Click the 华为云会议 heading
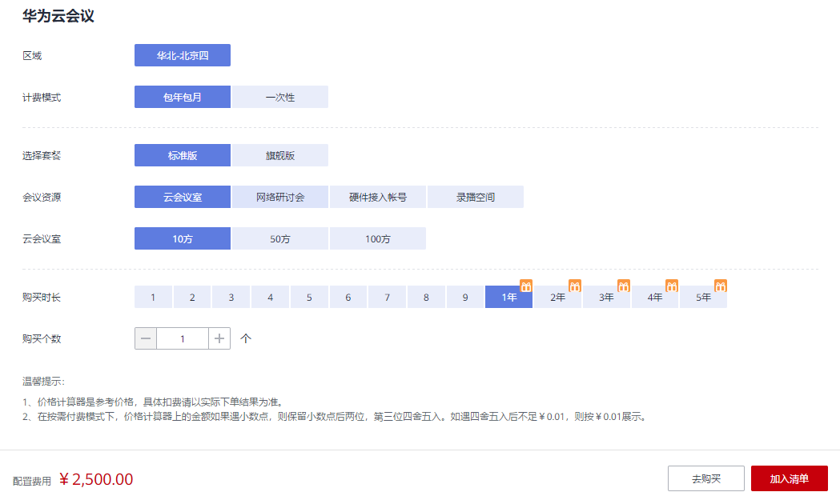Viewport: 840px width, 504px height. (x=58, y=16)
